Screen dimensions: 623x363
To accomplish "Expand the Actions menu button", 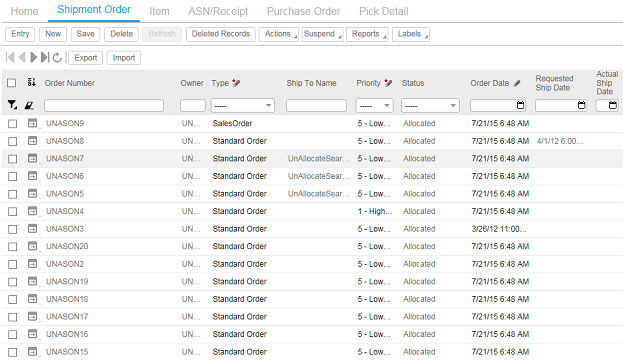I will tap(279, 34).
